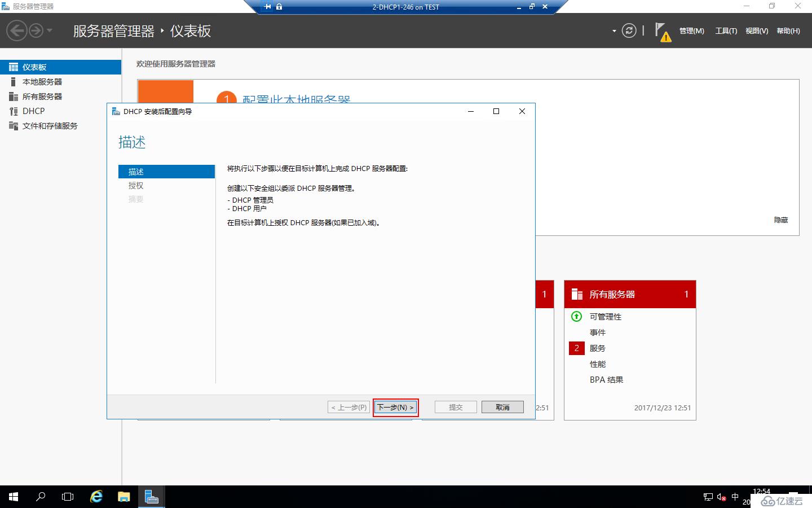Open BPA 结果 in 所有服务器 tile
This screenshot has height=508, width=812.
(607, 380)
